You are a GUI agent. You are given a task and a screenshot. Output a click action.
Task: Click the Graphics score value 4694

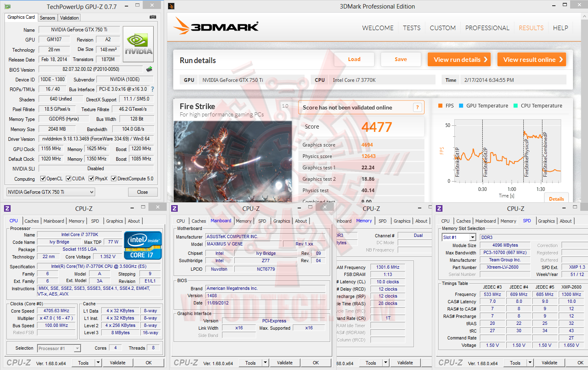tap(367, 145)
